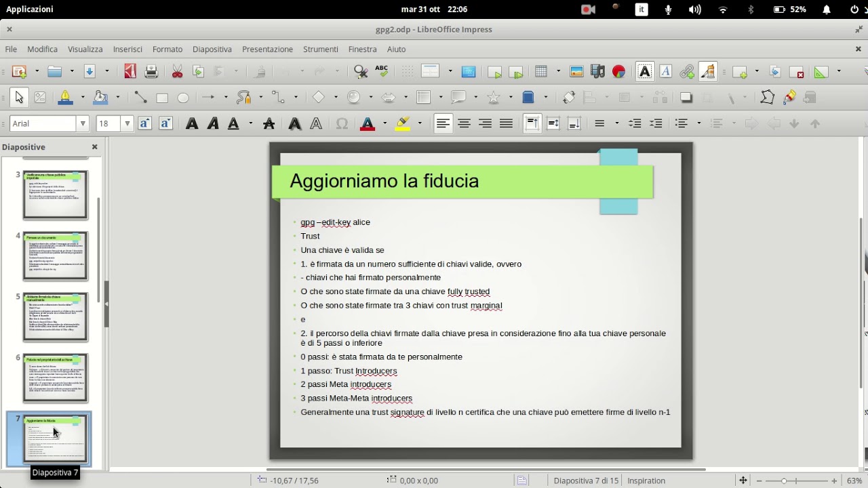Justify the text

506,123
